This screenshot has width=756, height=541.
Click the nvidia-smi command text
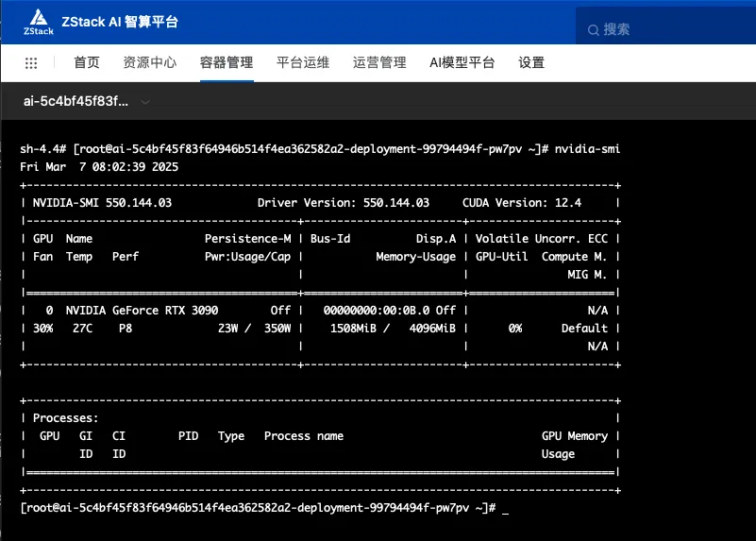(x=587, y=149)
